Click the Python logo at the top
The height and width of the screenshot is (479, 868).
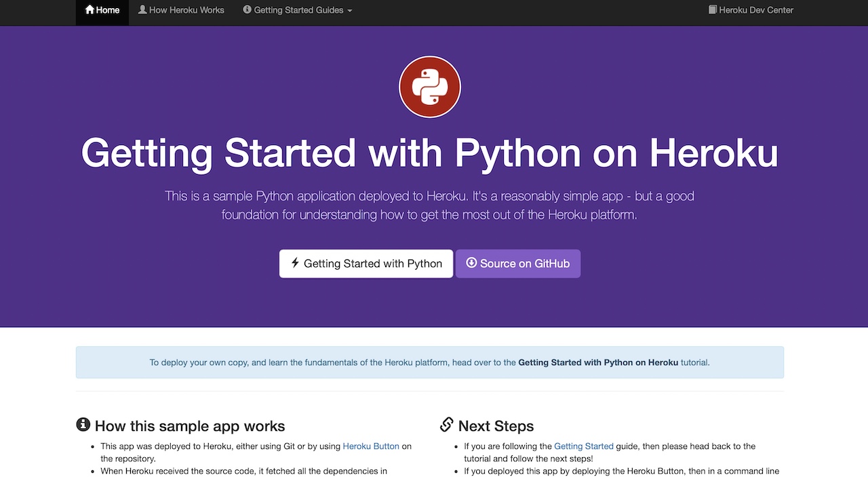[x=429, y=87]
